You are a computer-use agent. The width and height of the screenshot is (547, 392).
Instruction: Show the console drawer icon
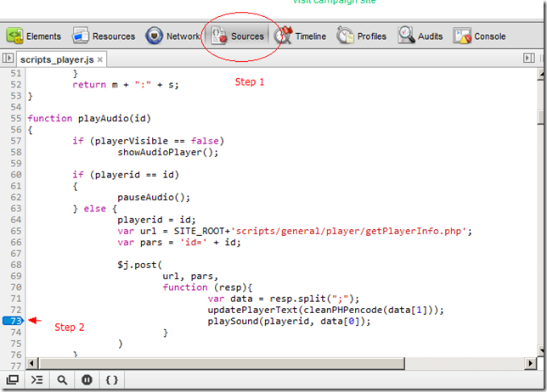pos(37,379)
